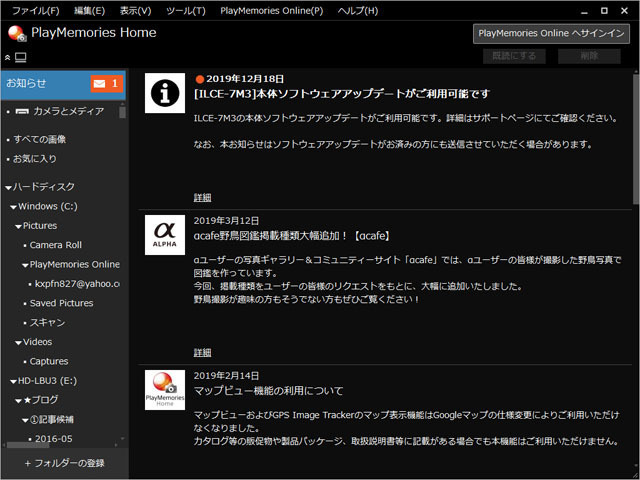The width and height of the screenshot is (640, 480).
Task: Select the スキャン folder
Action: (x=47, y=322)
